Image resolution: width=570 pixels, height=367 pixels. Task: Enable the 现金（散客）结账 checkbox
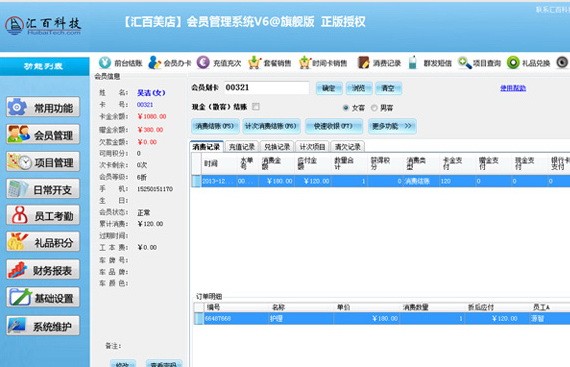(256, 106)
